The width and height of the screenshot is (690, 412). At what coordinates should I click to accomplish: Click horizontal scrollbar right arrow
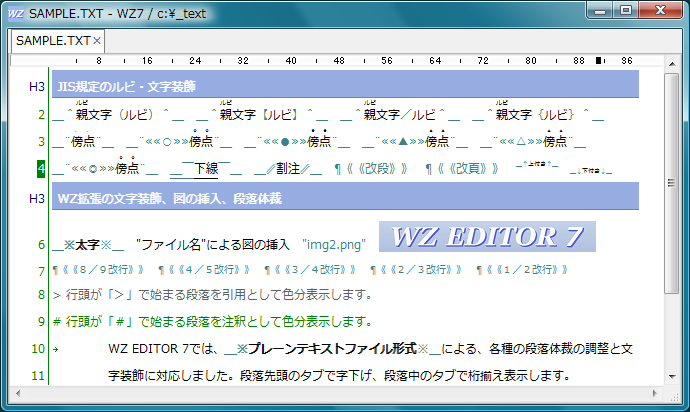[655, 393]
